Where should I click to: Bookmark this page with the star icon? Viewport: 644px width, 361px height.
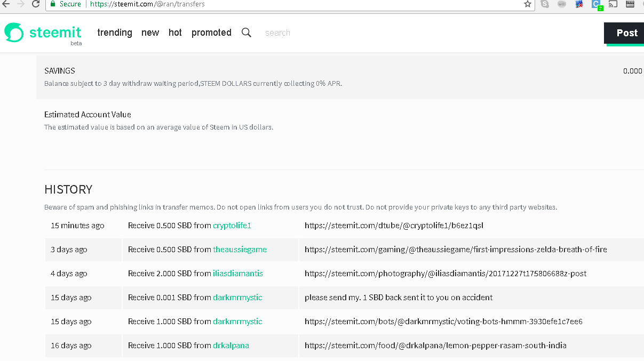[x=528, y=4]
